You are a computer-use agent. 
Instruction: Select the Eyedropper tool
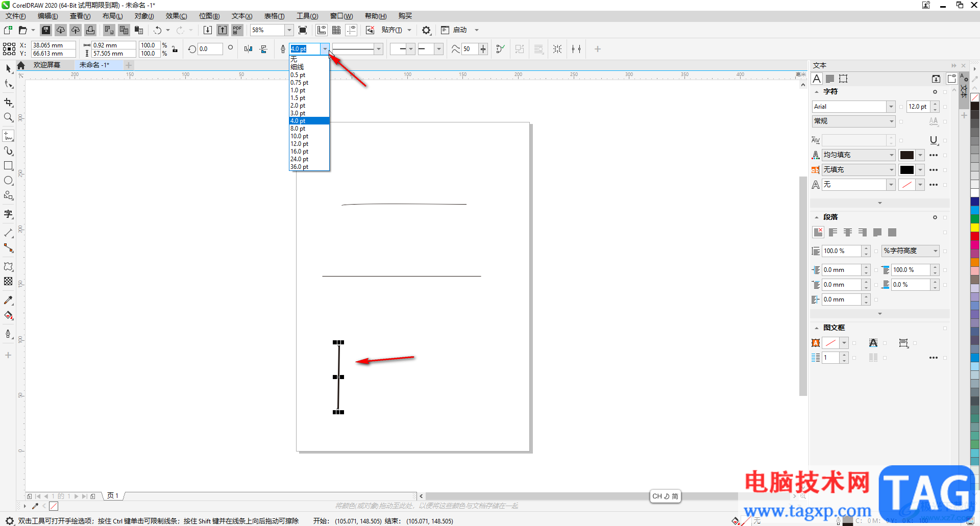(x=8, y=300)
